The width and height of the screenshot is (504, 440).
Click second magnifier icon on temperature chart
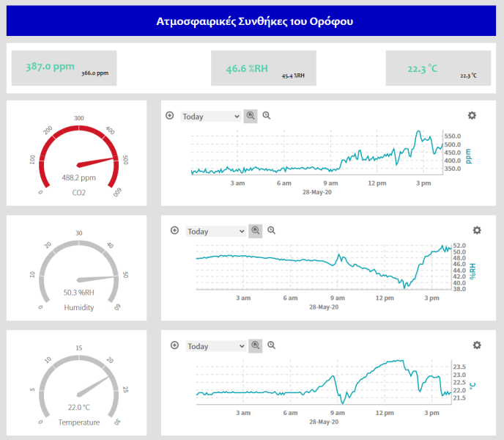(272, 345)
